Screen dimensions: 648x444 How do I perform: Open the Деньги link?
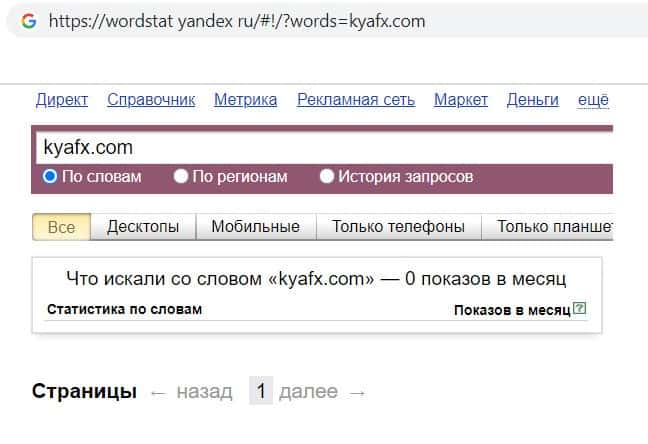click(533, 100)
